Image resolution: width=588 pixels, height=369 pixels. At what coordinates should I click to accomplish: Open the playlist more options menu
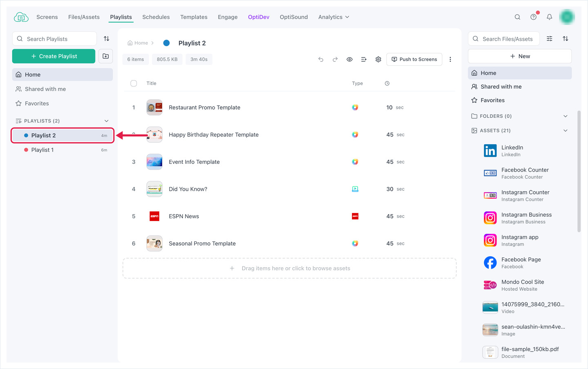(450, 59)
